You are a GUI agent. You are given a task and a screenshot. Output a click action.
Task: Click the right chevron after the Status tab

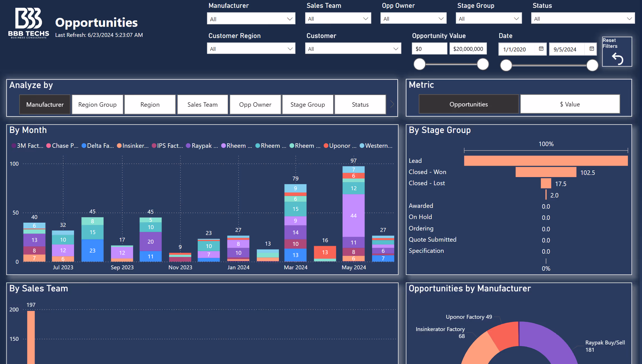pos(392,104)
